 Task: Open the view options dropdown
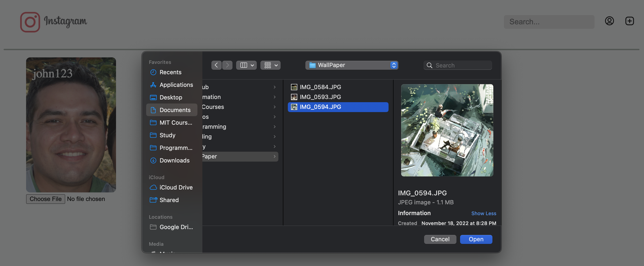[x=246, y=65]
